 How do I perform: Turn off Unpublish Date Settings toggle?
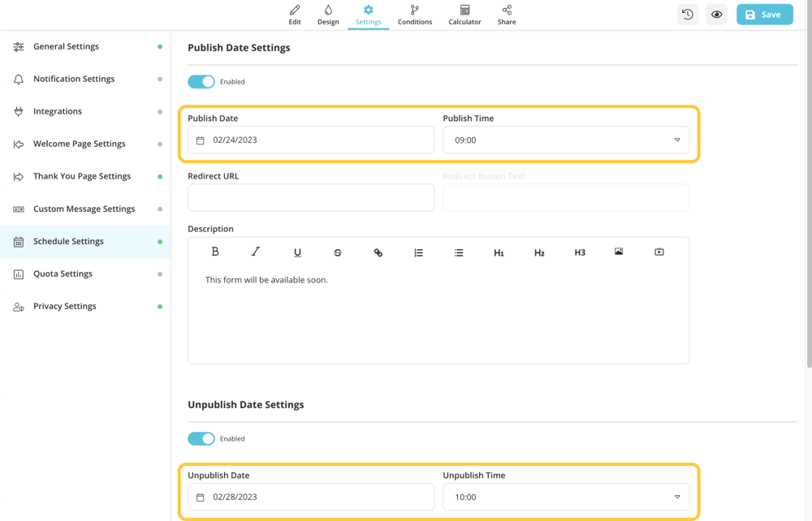201,439
